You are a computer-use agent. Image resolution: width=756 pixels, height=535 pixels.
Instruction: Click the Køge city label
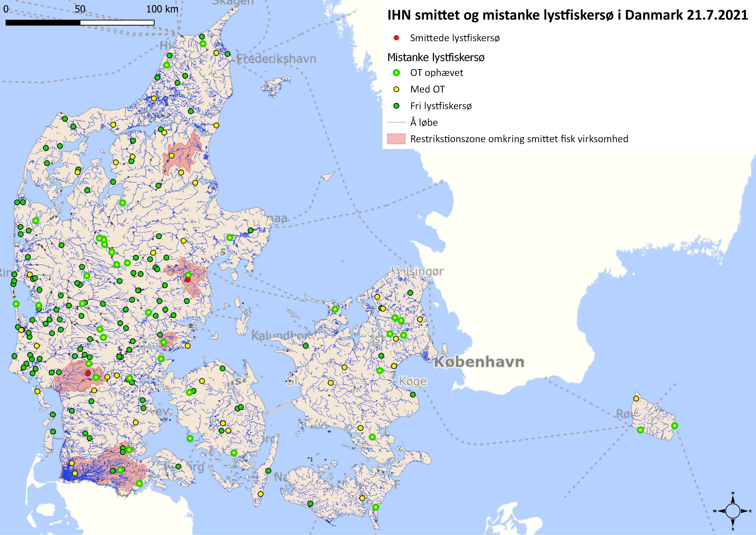(413, 381)
